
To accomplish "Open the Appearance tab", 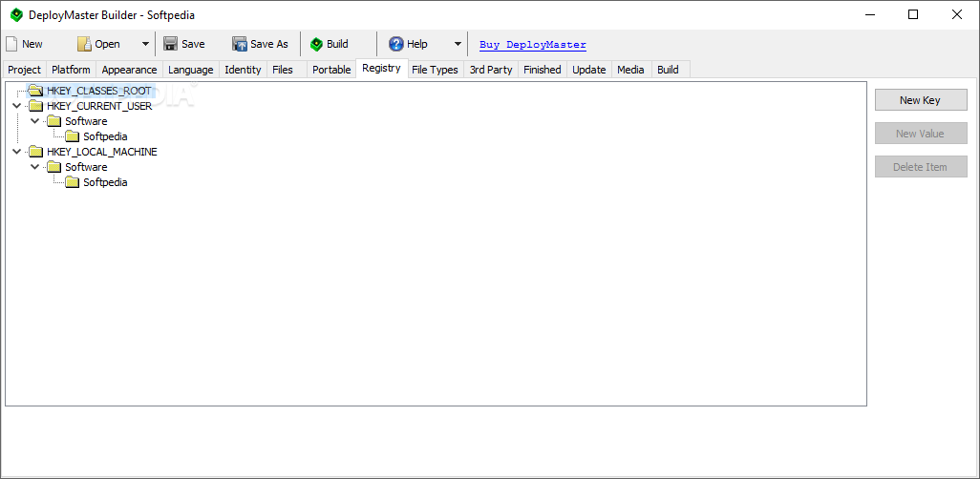I will click(129, 70).
